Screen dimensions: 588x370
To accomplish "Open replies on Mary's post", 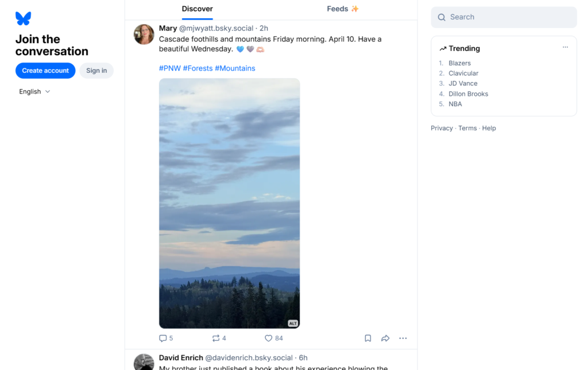I will [165, 338].
